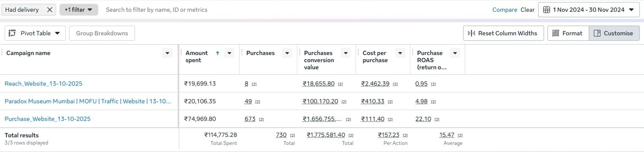The height and width of the screenshot is (152, 644).
Task: Click cost per purchase ₹410.33
Action: click(x=373, y=101)
